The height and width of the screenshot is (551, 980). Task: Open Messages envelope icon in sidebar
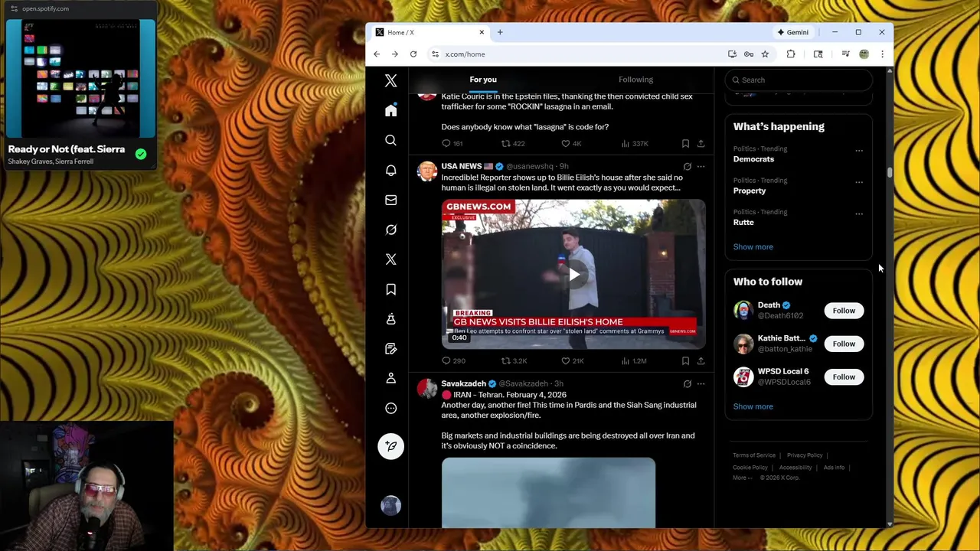coord(390,201)
